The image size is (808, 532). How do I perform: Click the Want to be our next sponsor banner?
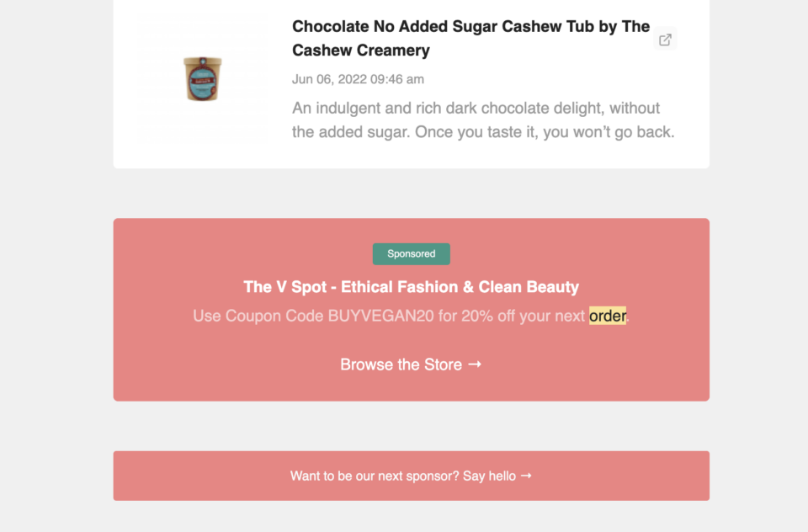point(411,476)
